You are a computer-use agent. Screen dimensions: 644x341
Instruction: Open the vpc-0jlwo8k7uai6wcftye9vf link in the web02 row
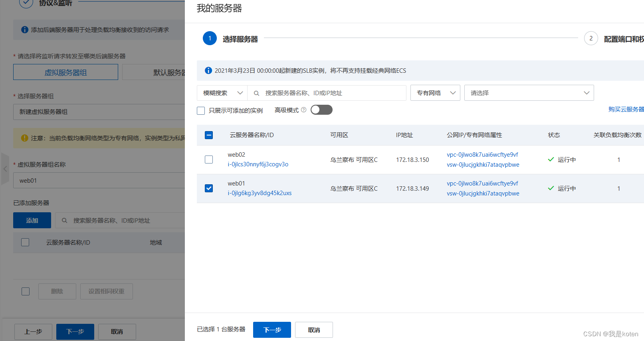482,155
